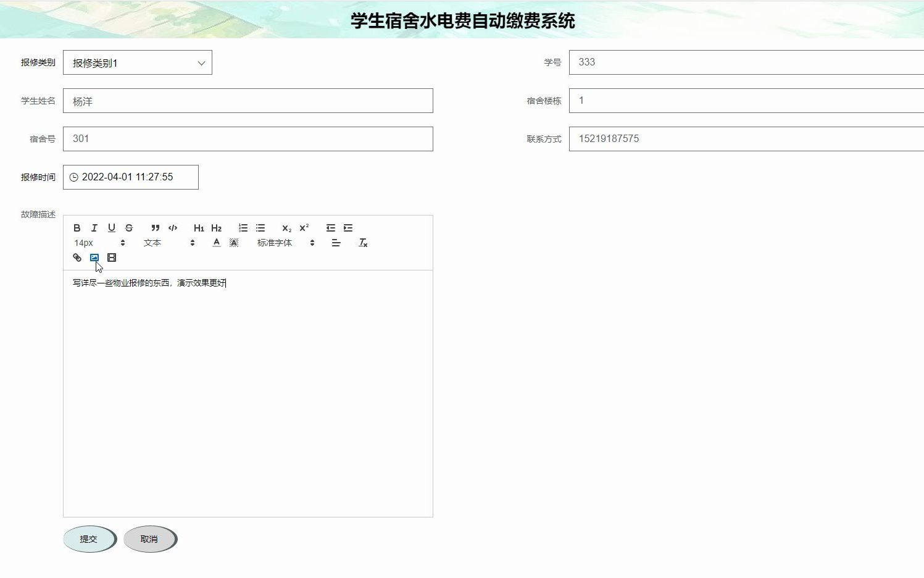Open the 报修时间 date-time picker field
The image size is (924, 578).
click(131, 177)
